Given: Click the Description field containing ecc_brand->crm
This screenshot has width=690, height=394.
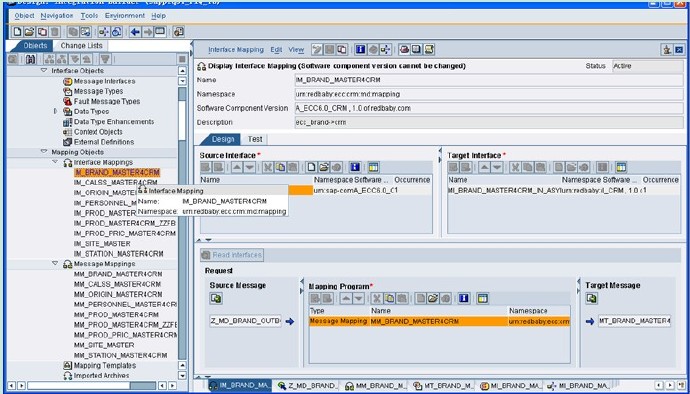Looking at the screenshot, I should point(489,122).
